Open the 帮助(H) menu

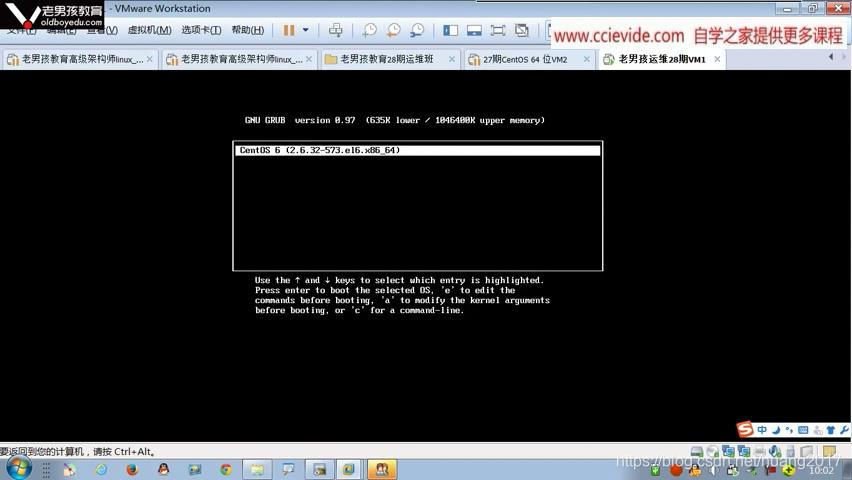[248, 30]
